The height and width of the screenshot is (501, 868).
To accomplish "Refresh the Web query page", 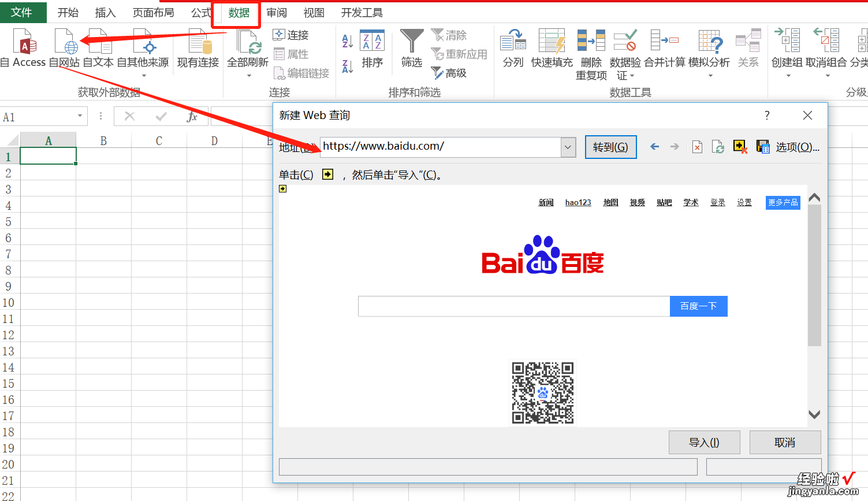I will pos(718,147).
